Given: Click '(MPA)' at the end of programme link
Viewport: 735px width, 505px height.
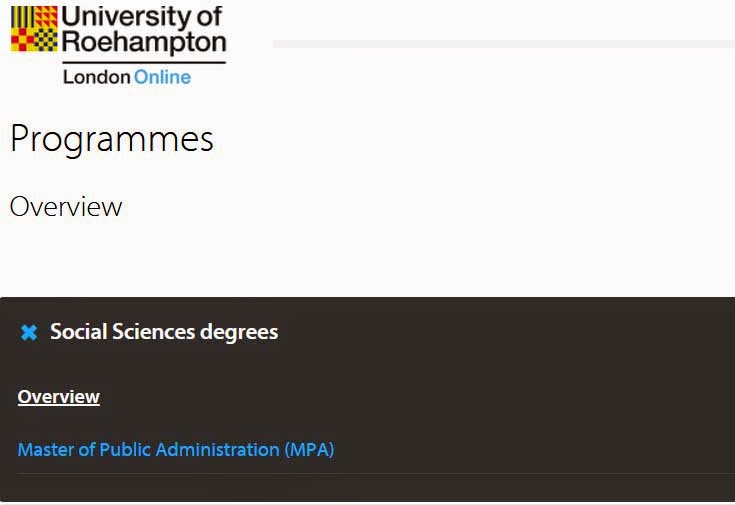Looking at the screenshot, I should pos(309,450).
